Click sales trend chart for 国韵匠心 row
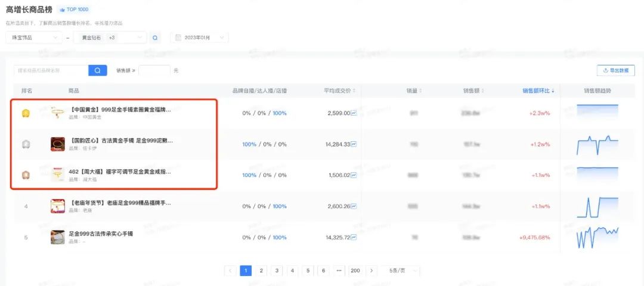This screenshot has height=286, width=644. click(597, 144)
